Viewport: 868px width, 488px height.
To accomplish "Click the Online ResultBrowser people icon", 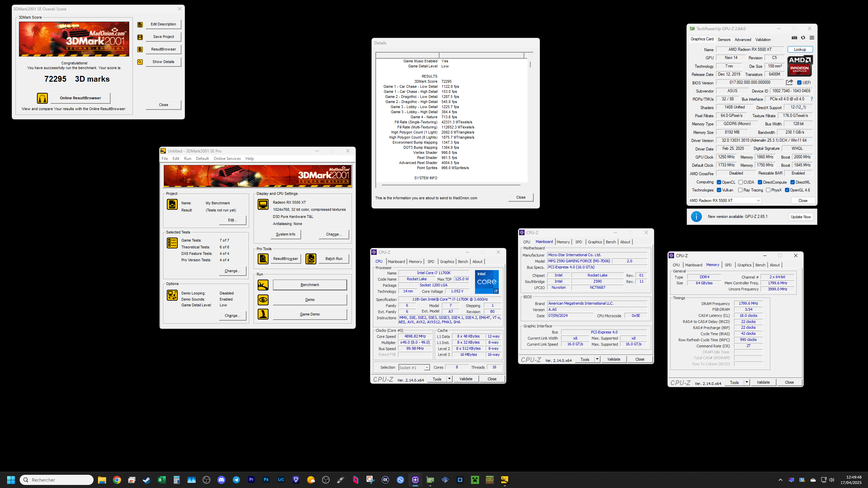I will click(x=42, y=98).
